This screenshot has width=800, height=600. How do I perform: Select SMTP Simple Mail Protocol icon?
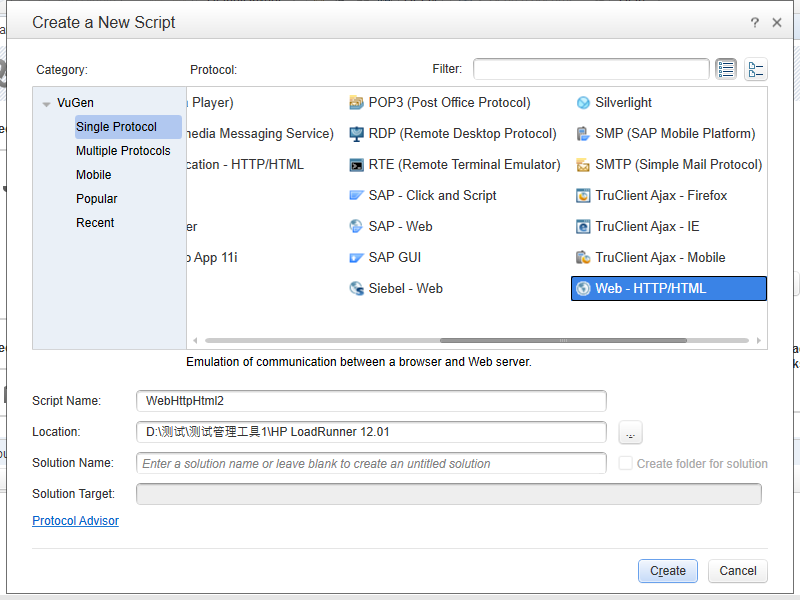pos(583,165)
